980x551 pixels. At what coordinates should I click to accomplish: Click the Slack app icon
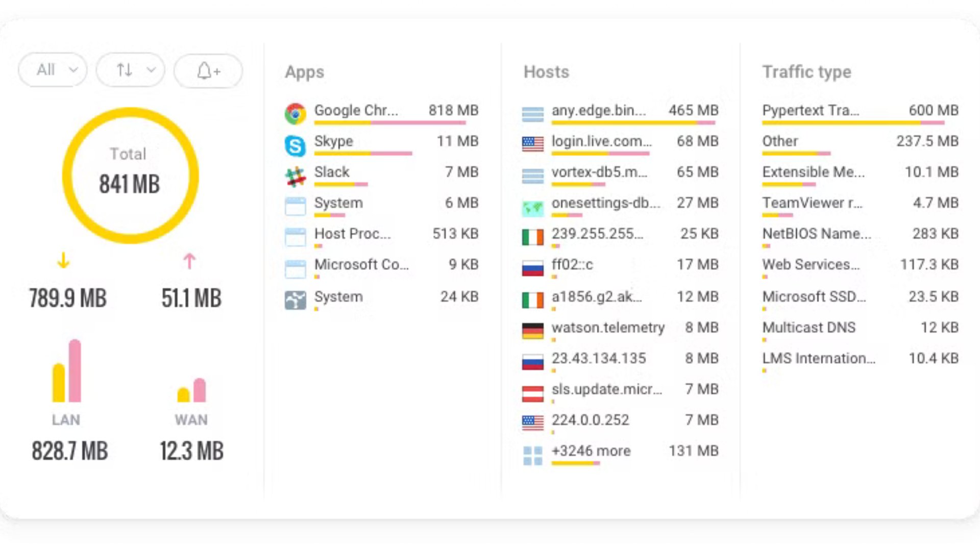pyautogui.click(x=295, y=177)
